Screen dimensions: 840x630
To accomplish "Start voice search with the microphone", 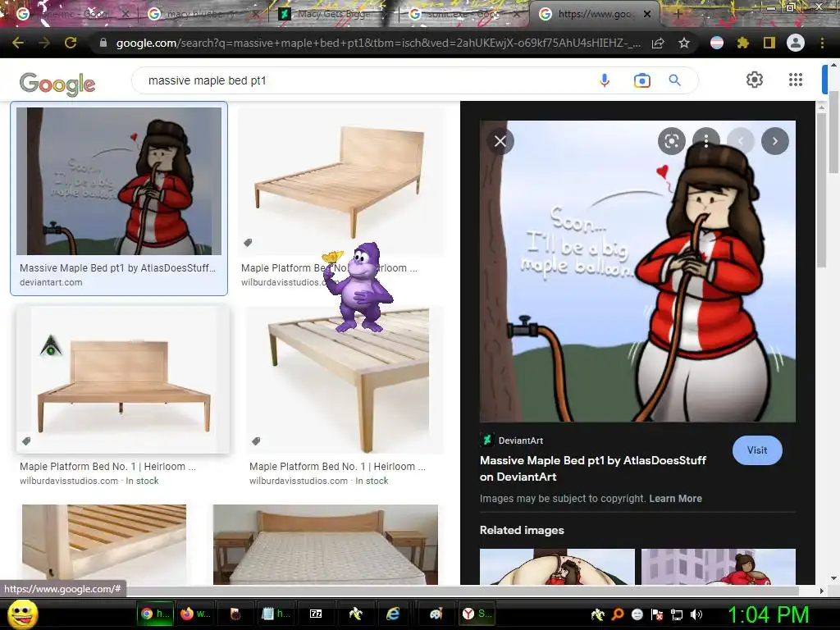I will 605,80.
